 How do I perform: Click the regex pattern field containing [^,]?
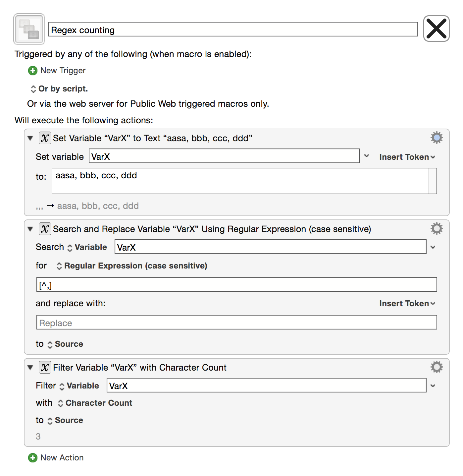click(x=236, y=285)
